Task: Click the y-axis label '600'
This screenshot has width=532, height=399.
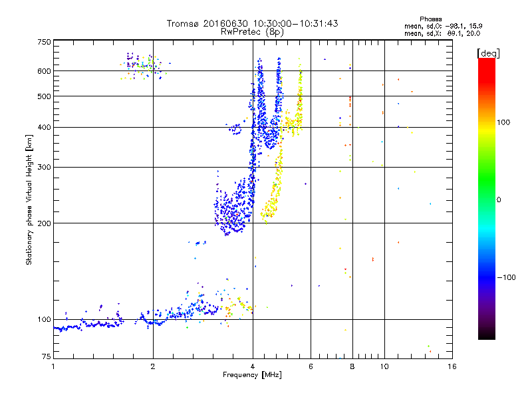Action: 44,71
